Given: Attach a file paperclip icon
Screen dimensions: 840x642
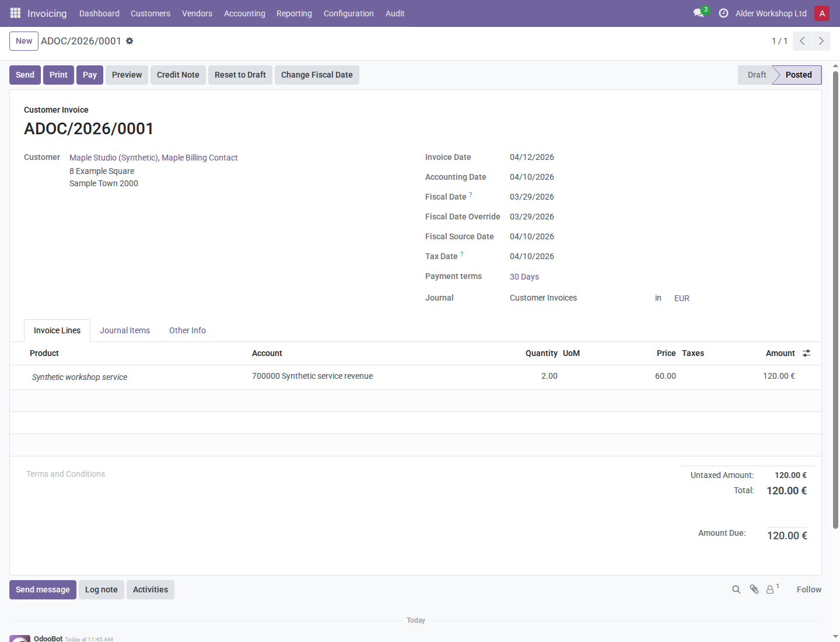Looking at the screenshot, I should pos(754,589).
